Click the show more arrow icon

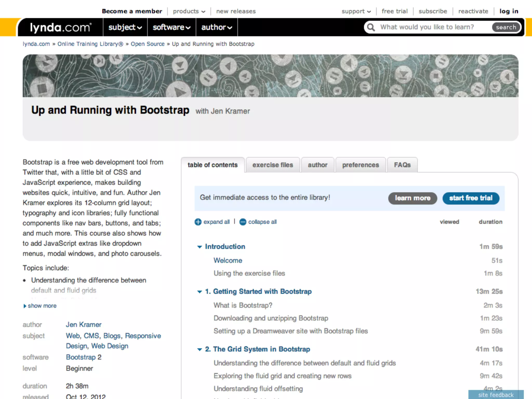(x=25, y=306)
